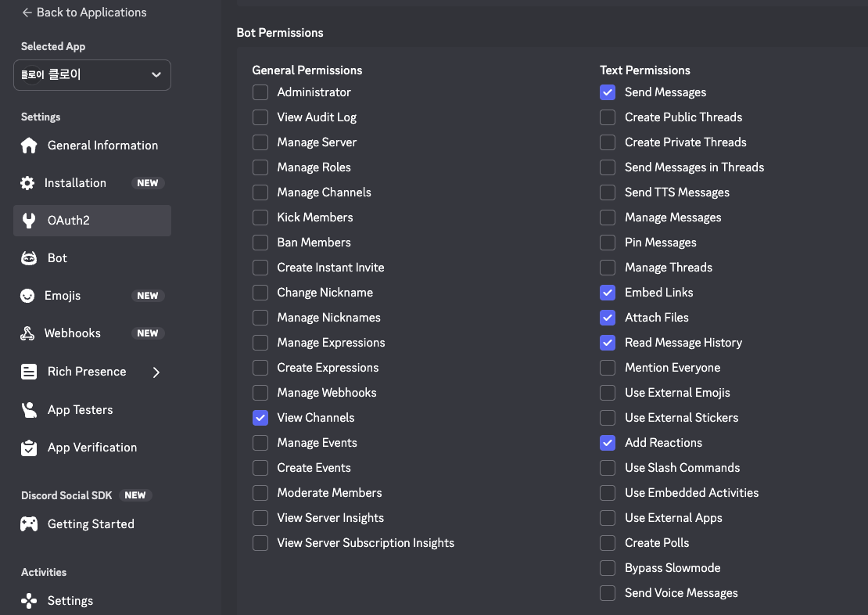Enable the Administrator permission checkbox

(260, 92)
